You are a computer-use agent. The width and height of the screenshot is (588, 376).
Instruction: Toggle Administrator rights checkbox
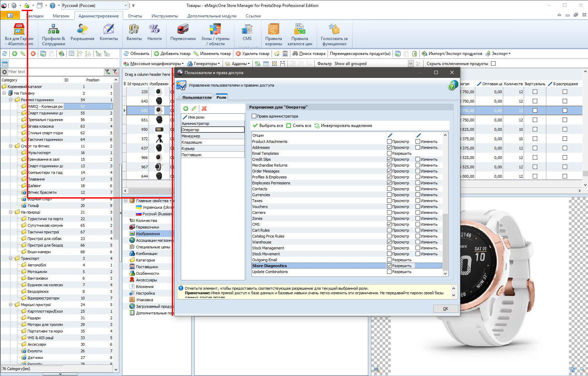click(254, 116)
